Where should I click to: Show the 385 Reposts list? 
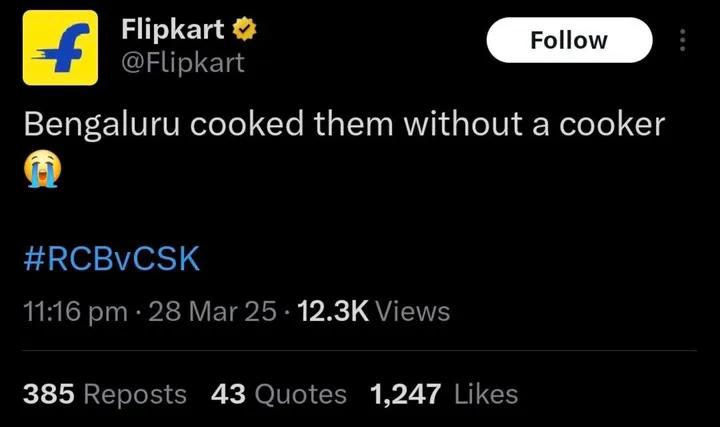[104, 394]
